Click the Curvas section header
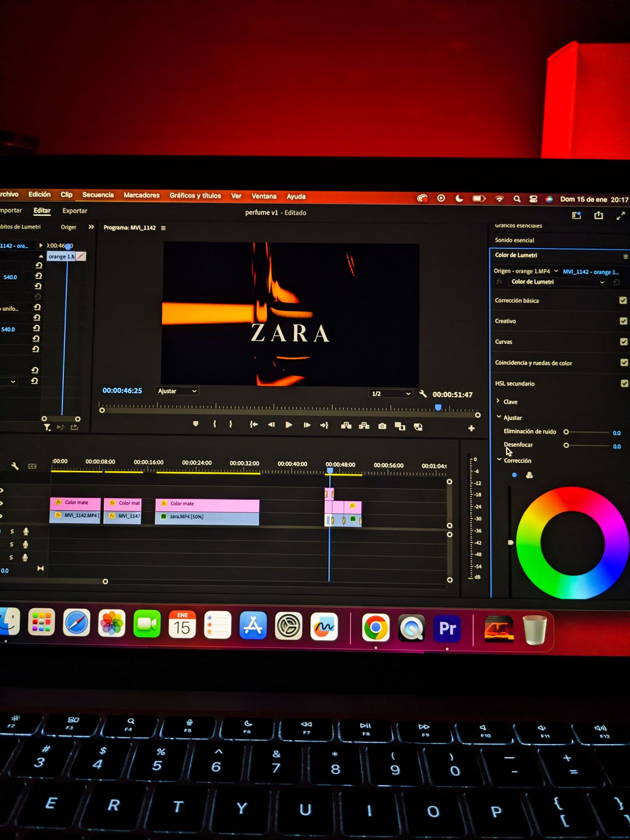 pyautogui.click(x=504, y=341)
